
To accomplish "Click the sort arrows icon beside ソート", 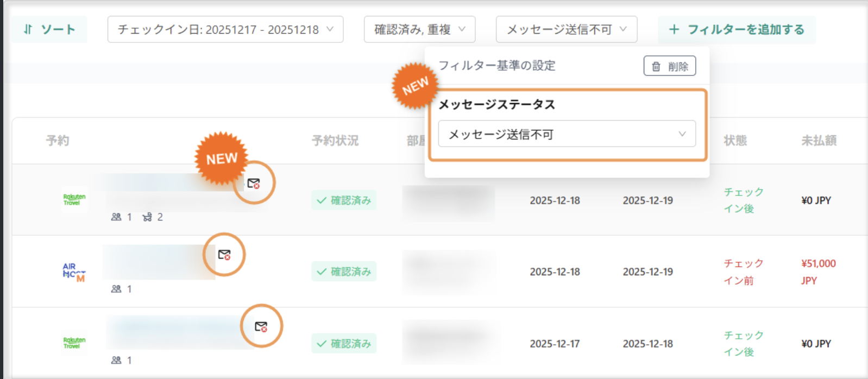I will (x=28, y=29).
